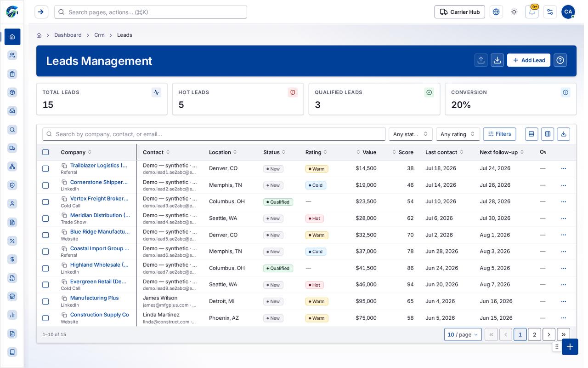
Task: Sort by the Last contact column header
Action: pyautogui.click(x=444, y=152)
